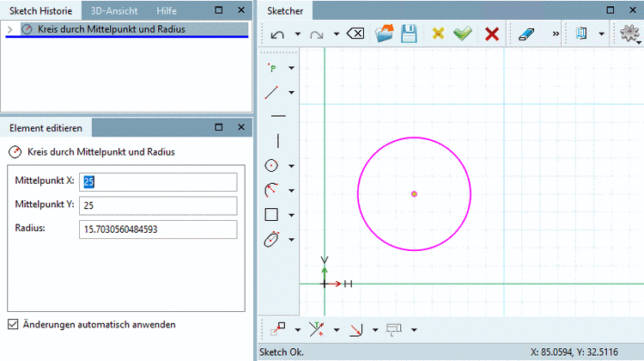Switch to 3D-Ansicht tab
The height and width of the screenshot is (361, 644).
(114, 10)
